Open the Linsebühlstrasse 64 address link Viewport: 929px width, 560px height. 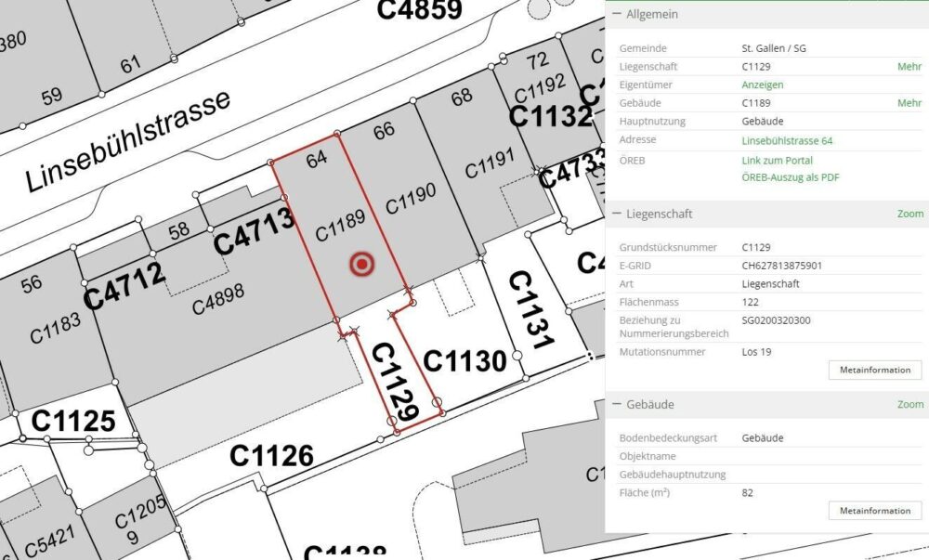(x=787, y=140)
